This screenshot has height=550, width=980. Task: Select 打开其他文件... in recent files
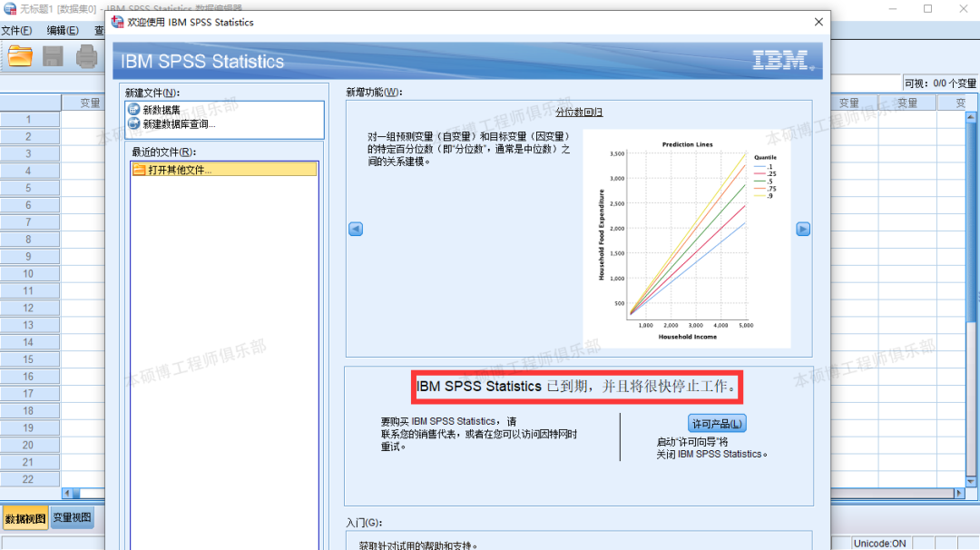pyautogui.click(x=224, y=170)
